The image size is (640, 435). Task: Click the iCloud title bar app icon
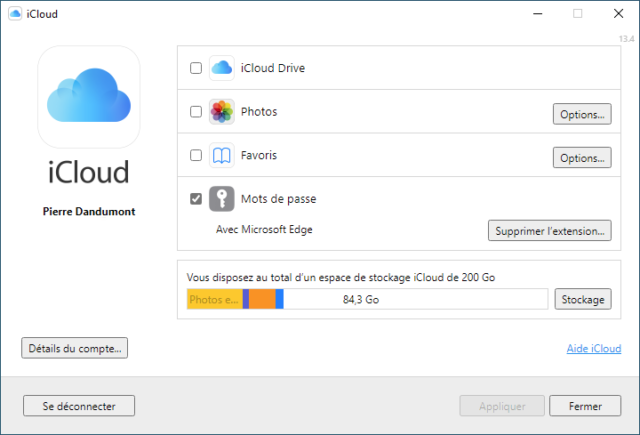pyautogui.click(x=15, y=13)
